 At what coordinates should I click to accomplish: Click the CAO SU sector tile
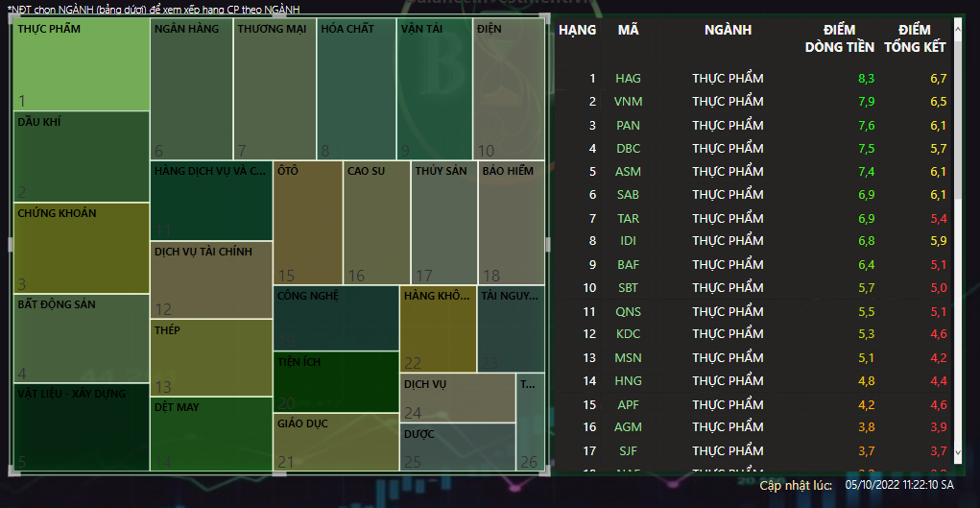tap(377, 223)
